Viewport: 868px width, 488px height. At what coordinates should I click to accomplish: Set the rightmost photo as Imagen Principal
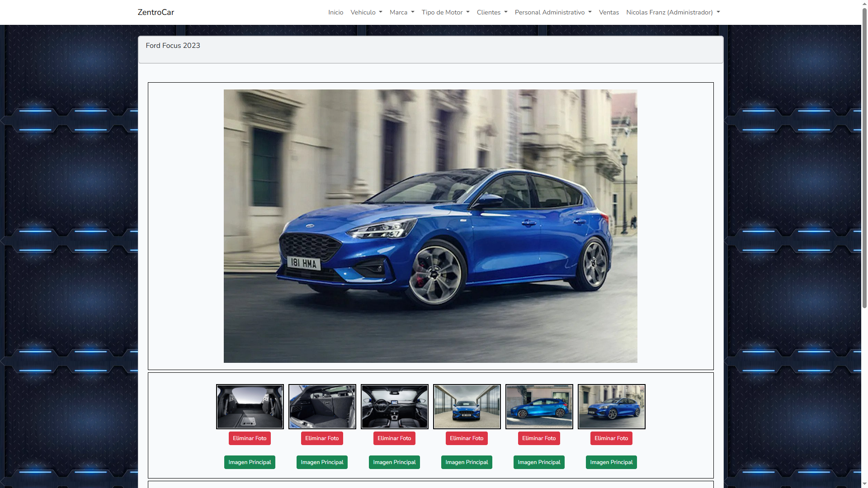611,462
